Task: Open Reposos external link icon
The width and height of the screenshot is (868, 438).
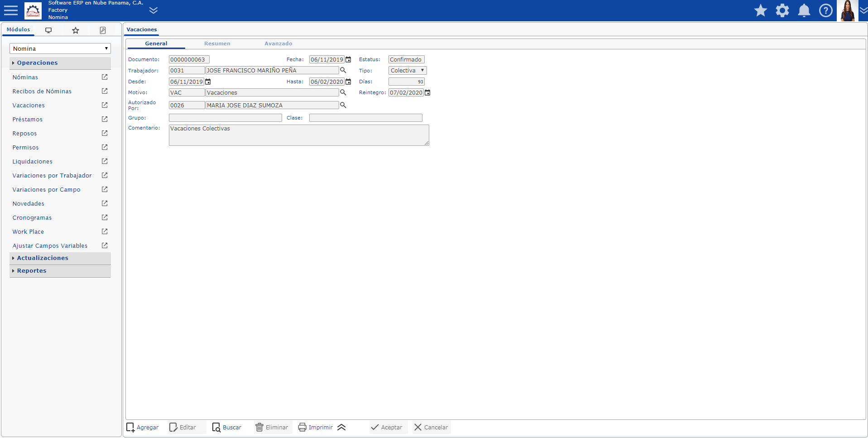Action: [105, 133]
